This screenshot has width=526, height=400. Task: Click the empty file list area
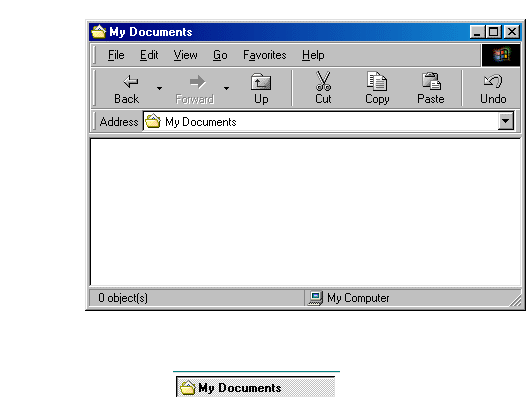coord(305,212)
